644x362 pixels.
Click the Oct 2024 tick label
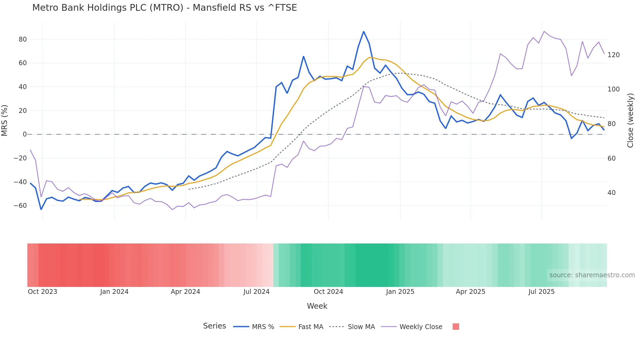tap(328, 292)
